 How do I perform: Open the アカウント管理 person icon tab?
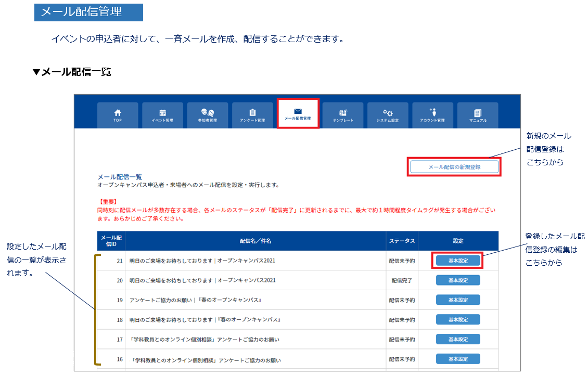click(433, 115)
